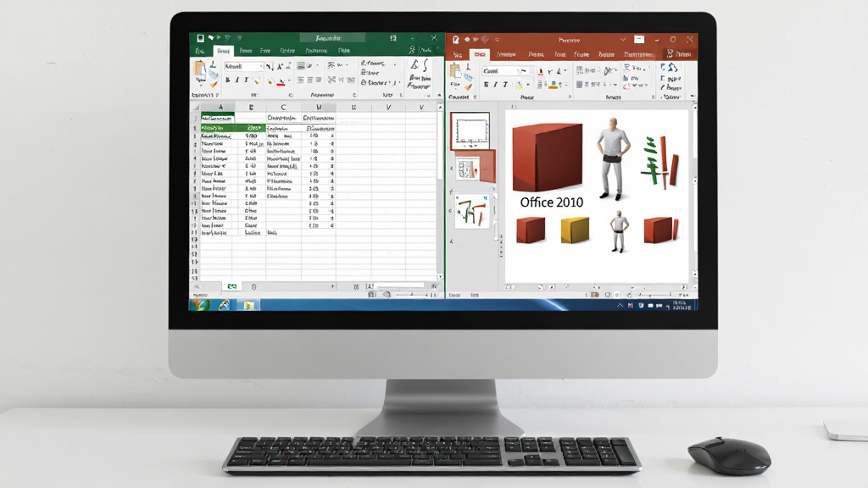Open the folder icon on the Windows taskbar

(x=248, y=305)
